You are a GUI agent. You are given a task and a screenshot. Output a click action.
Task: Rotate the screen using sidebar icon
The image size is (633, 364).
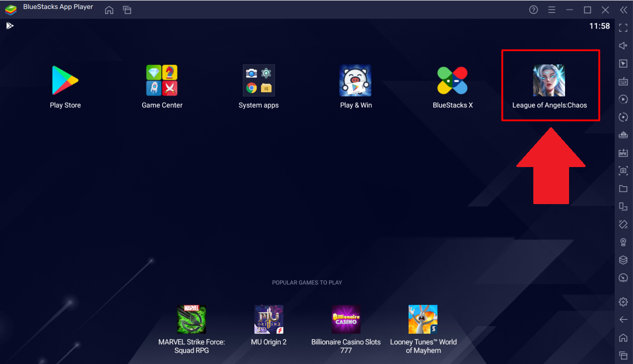tap(623, 206)
